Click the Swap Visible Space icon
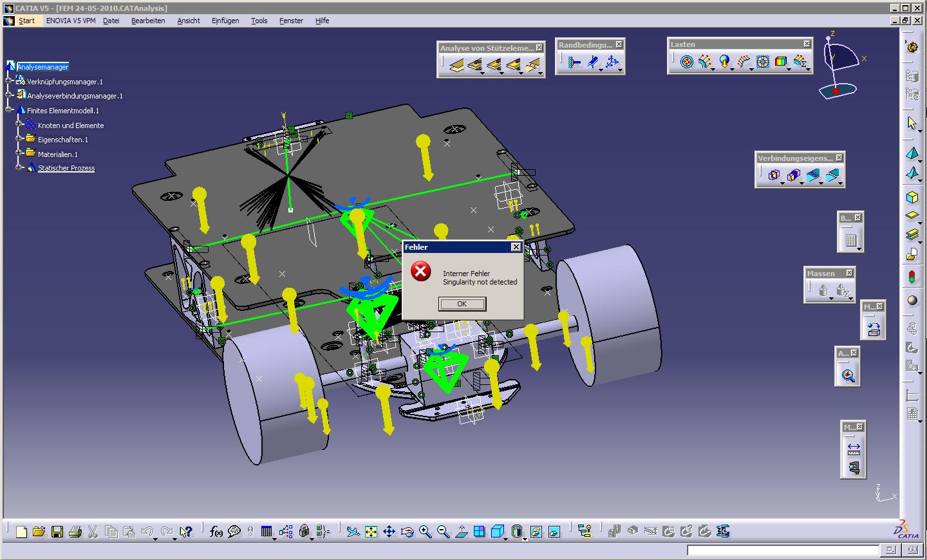Screen dimensions: 927x560 (x=554, y=532)
